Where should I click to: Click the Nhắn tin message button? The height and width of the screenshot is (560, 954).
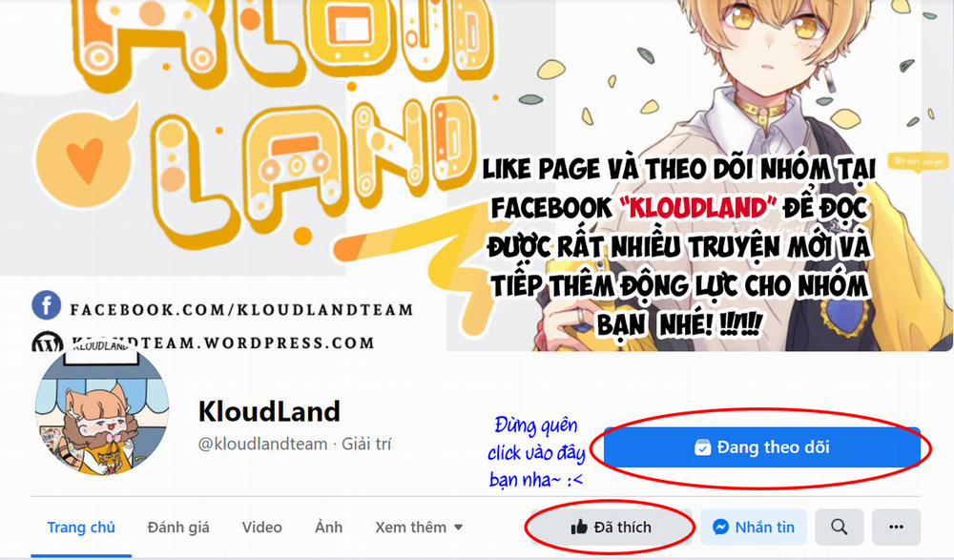[x=754, y=528]
